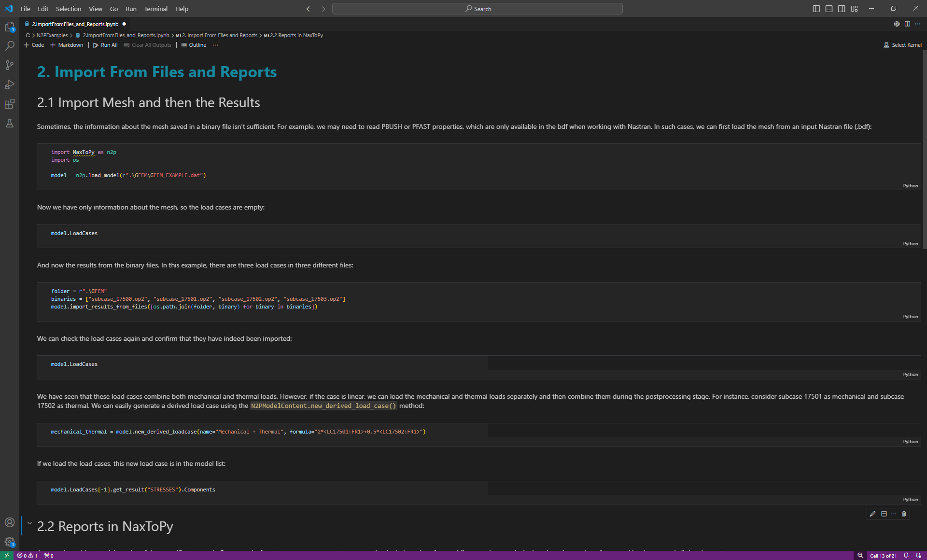Run All notebook cells
This screenshot has height=560, width=927.
click(105, 45)
